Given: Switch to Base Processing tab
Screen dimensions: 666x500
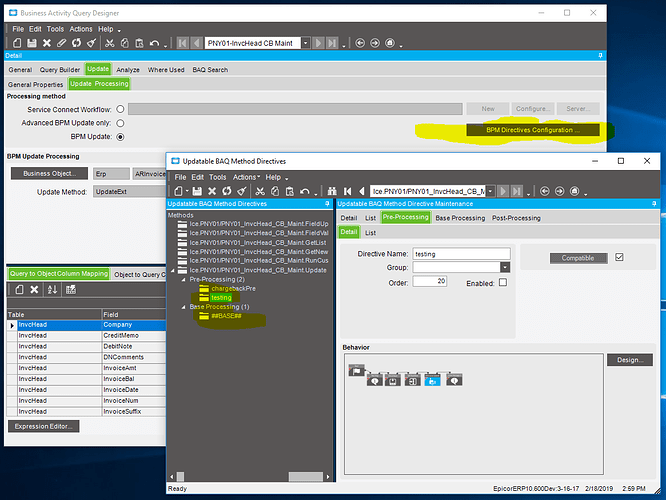Looking at the screenshot, I should (x=460, y=218).
